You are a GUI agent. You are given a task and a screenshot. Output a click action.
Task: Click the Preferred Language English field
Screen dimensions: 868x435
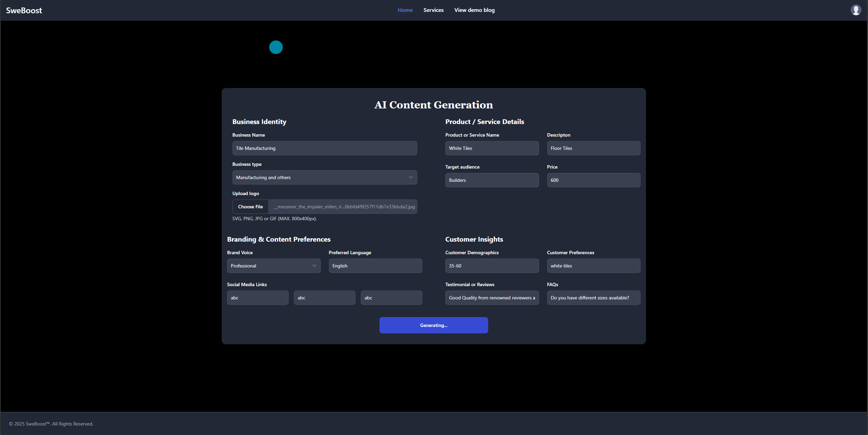tap(375, 266)
